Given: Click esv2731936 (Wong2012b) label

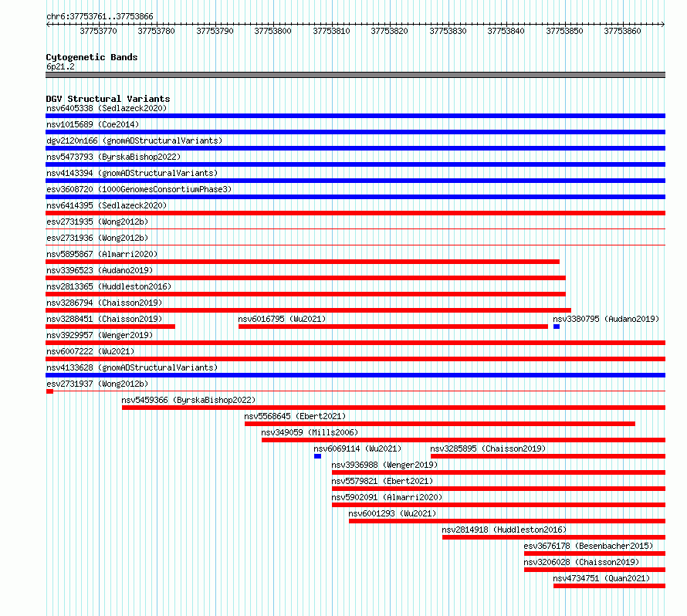Looking at the screenshot, I should click(97, 238).
